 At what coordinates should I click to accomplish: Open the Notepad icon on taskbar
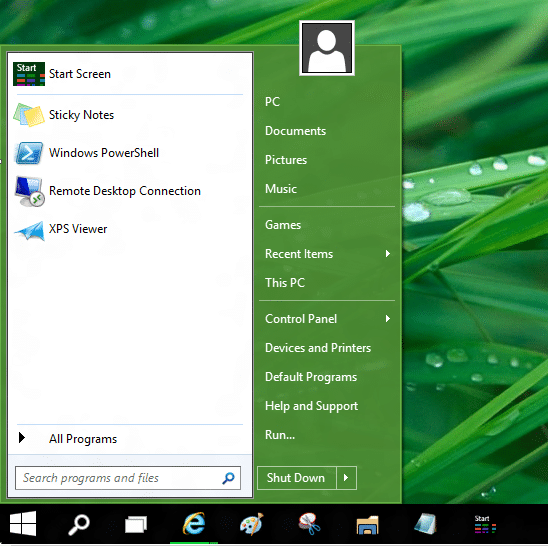click(x=425, y=524)
